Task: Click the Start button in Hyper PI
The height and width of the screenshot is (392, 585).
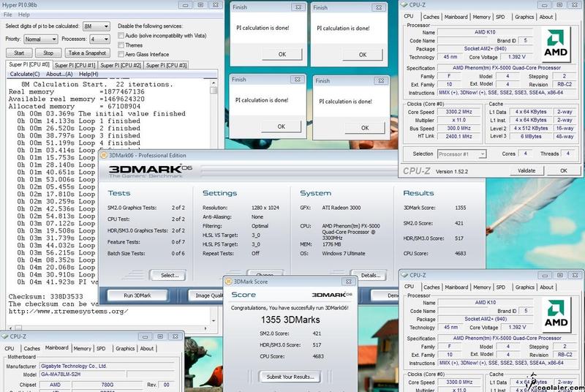Action: (19, 53)
